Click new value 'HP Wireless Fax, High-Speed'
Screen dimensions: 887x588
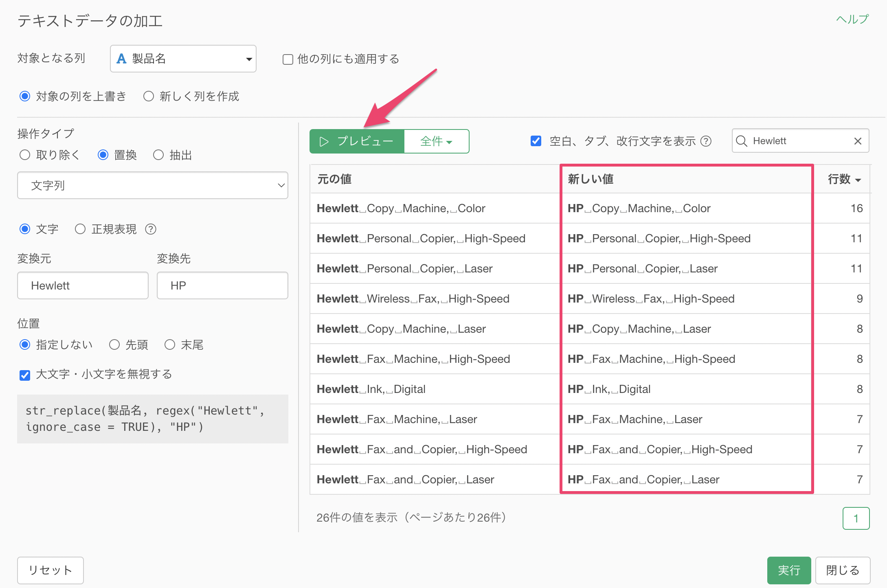click(651, 298)
